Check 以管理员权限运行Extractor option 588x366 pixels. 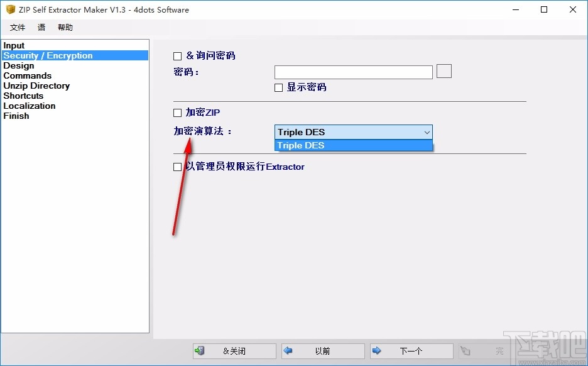pyautogui.click(x=177, y=167)
